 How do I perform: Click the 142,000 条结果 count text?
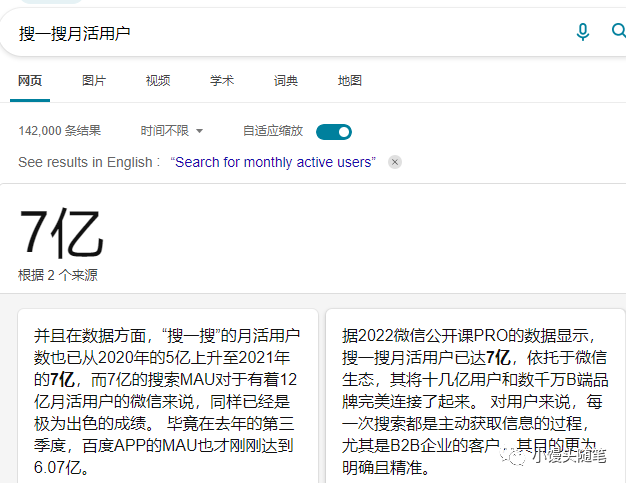point(60,131)
